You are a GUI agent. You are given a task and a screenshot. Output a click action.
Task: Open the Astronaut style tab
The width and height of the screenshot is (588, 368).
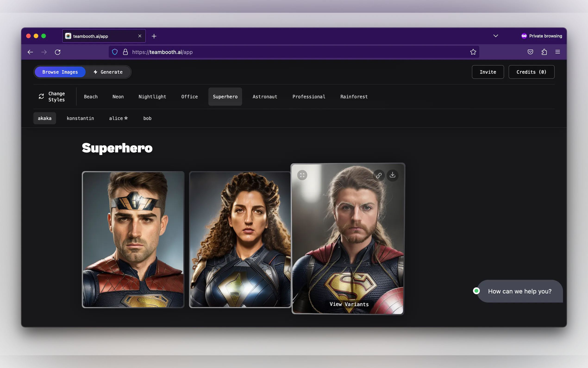(x=265, y=97)
